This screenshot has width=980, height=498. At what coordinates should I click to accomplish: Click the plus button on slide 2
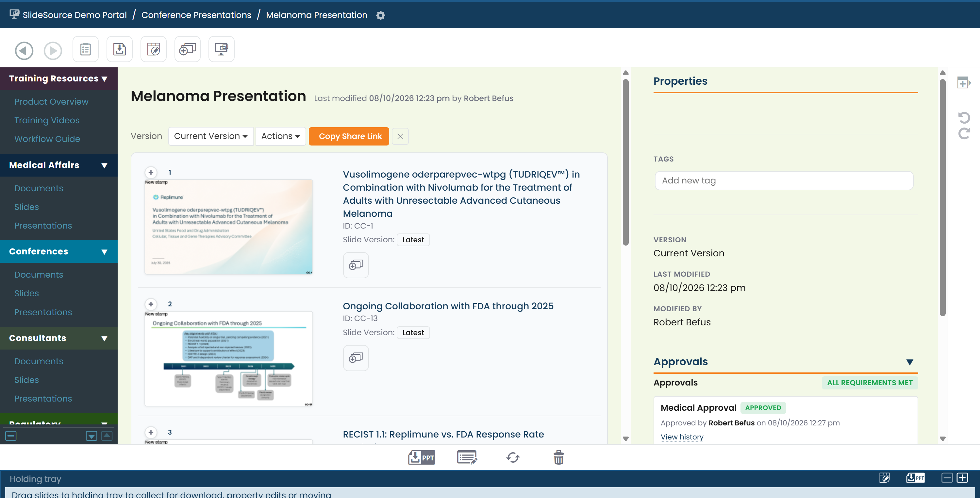pyautogui.click(x=151, y=304)
